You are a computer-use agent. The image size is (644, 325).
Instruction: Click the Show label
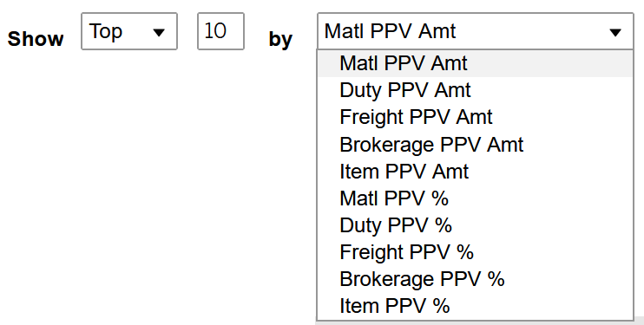[36, 39]
